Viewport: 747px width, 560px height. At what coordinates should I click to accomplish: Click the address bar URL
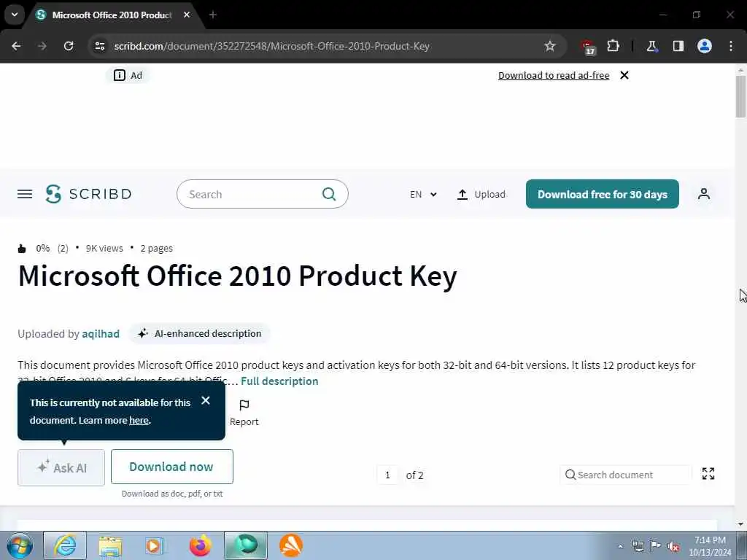(x=272, y=46)
